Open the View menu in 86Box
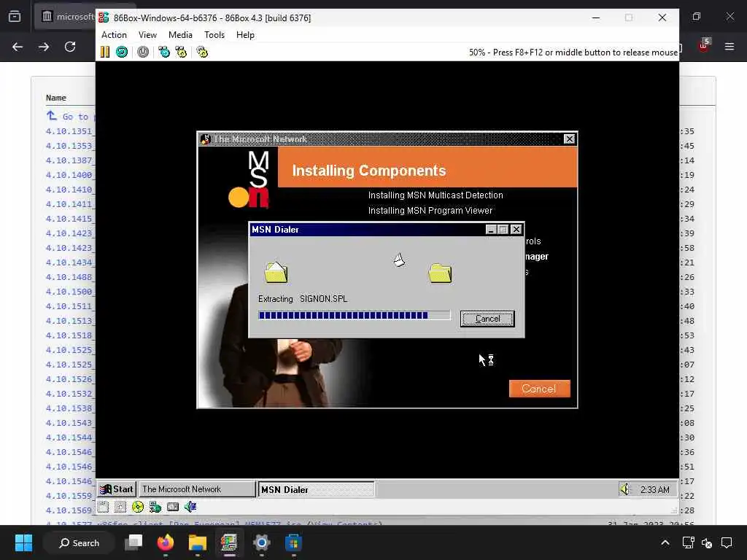 pyautogui.click(x=147, y=35)
